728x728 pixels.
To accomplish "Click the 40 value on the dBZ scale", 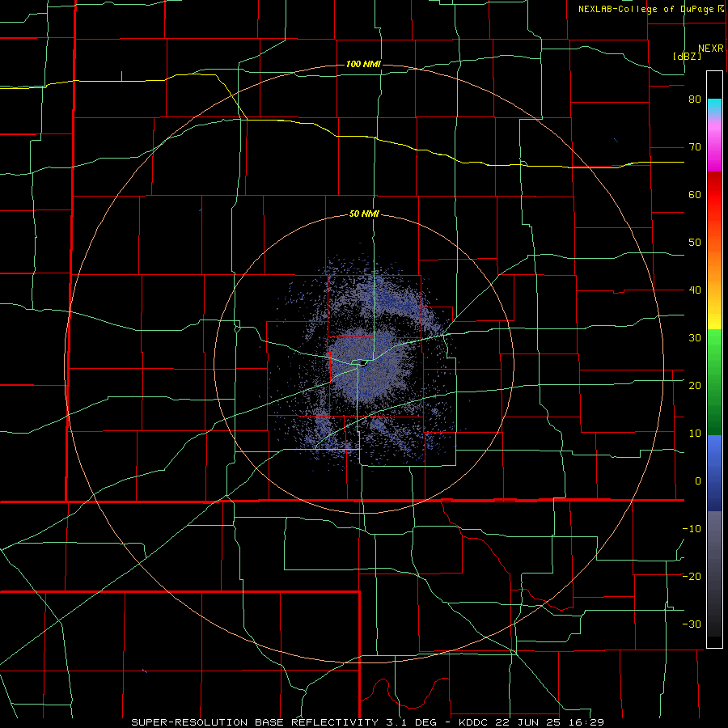I will click(695, 290).
